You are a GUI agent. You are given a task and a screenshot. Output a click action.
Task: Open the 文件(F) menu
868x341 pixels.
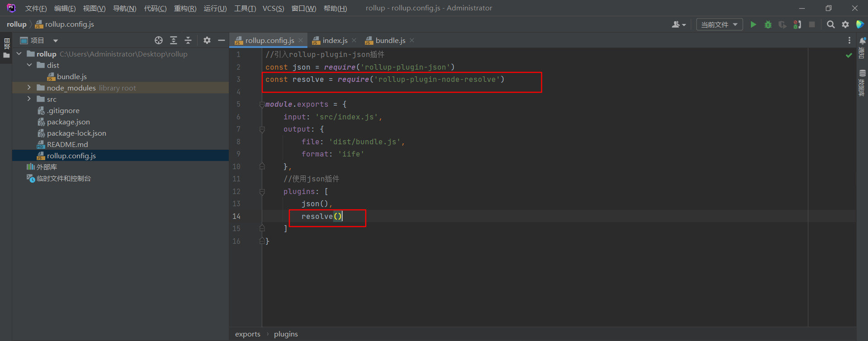(36, 8)
